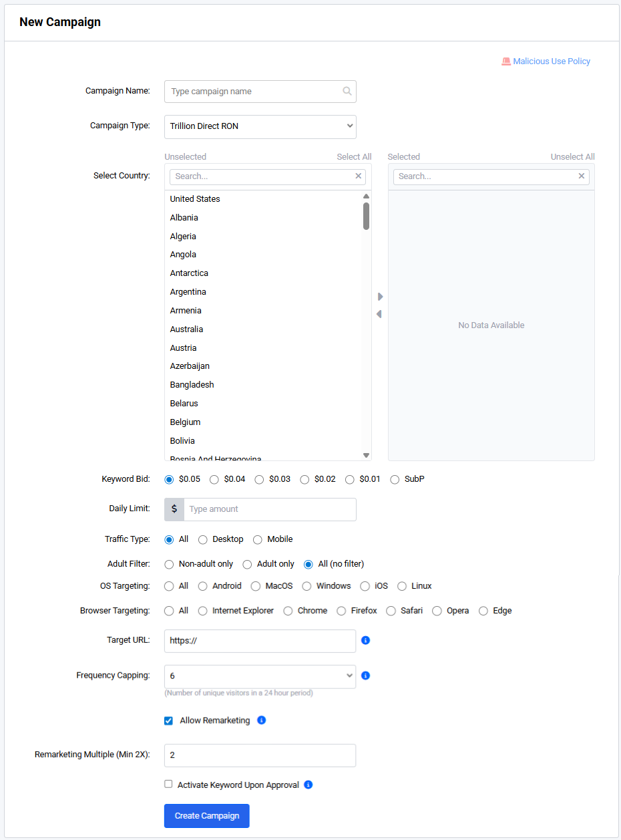
Task: Click the search magnifier in Campaign Name field
Action: tap(347, 92)
